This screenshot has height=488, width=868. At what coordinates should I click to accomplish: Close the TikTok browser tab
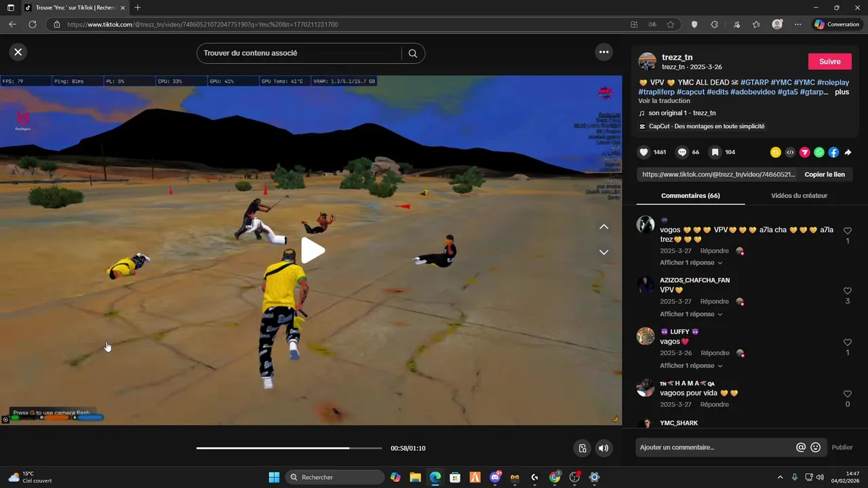(123, 7)
